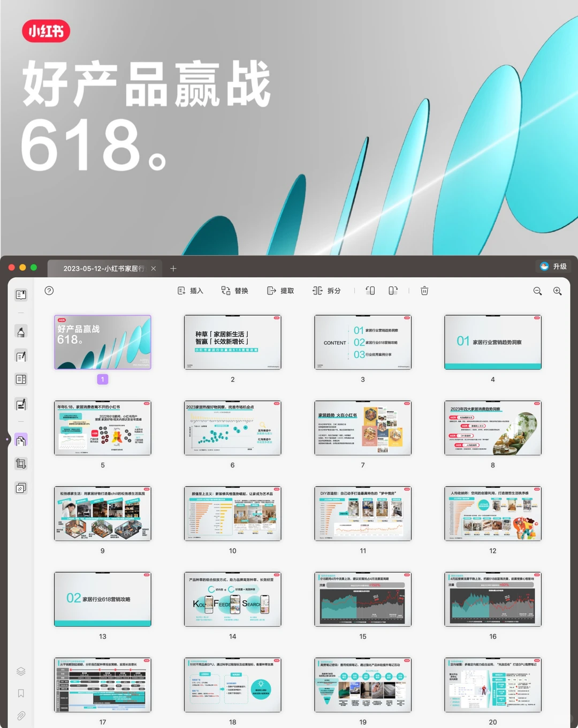The height and width of the screenshot is (728, 578).
Task: Select page 7 thumbnail 家居趋势 火在小红书
Action: click(363, 428)
